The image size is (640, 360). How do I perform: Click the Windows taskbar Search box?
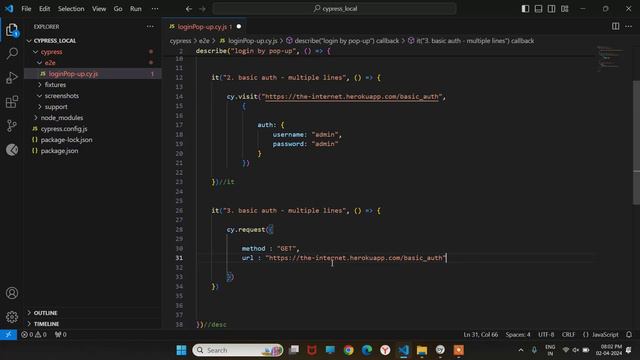point(238,350)
